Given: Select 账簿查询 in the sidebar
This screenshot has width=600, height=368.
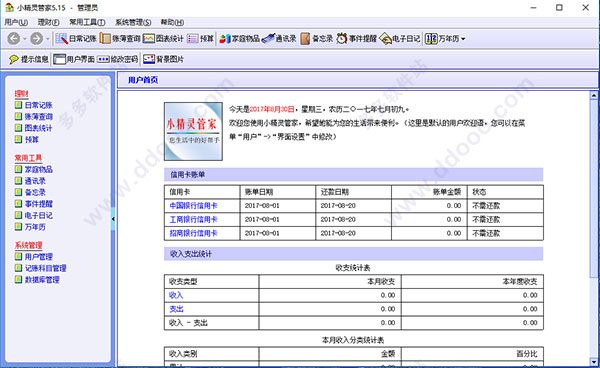Looking at the screenshot, I should tap(38, 116).
